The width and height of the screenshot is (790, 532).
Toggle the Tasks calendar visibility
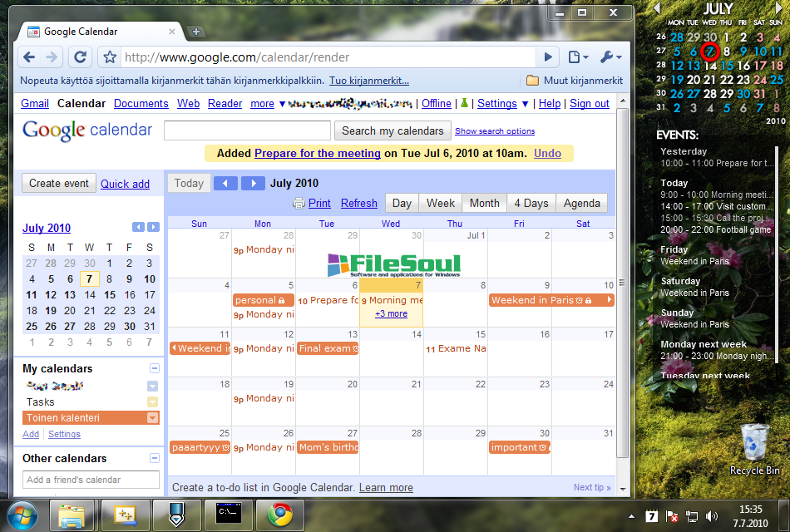point(41,401)
